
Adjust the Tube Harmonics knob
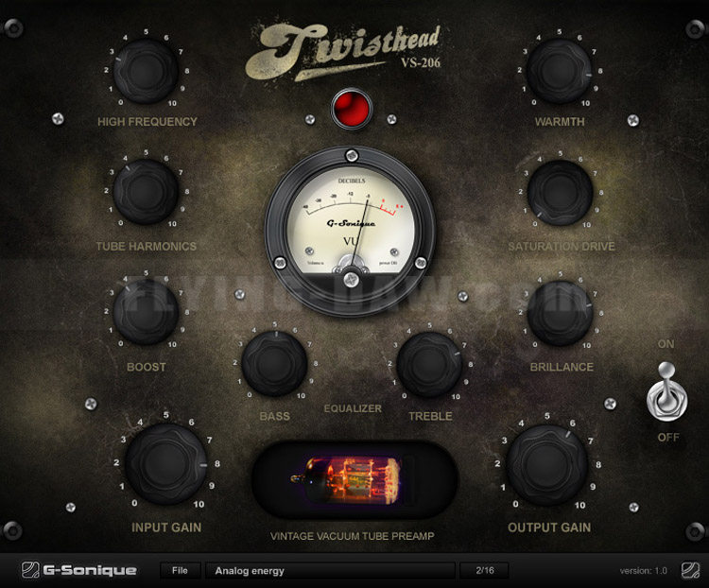pyautogui.click(x=146, y=192)
